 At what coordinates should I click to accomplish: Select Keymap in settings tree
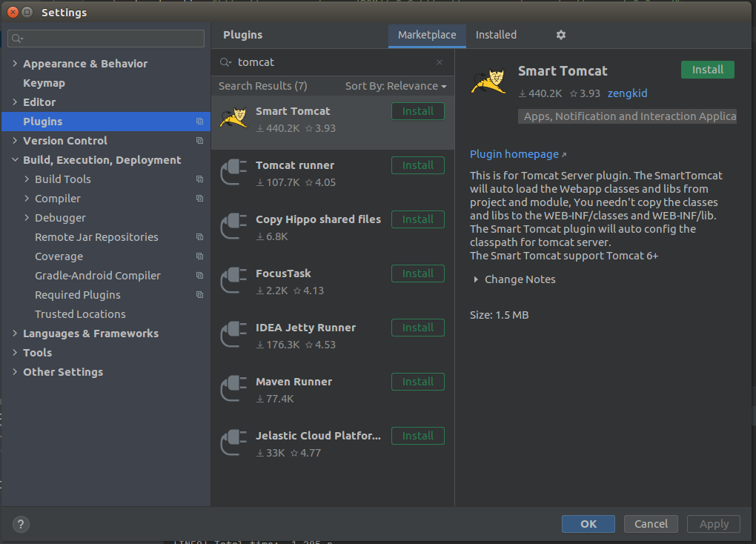(44, 83)
